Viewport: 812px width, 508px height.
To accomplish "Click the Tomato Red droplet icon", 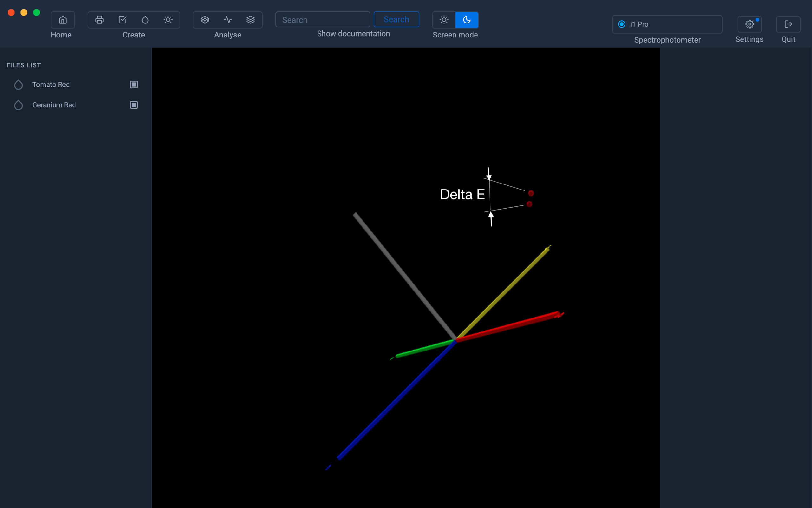I will [18, 85].
